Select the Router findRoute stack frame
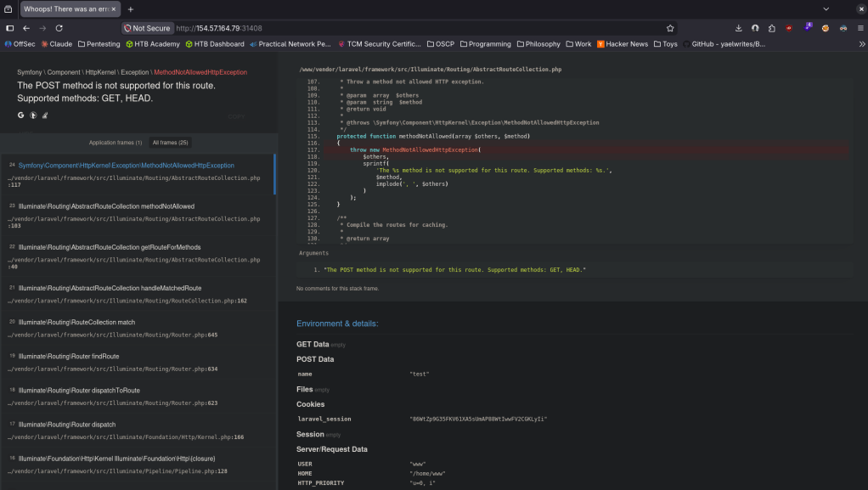This screenshot has width=868, height=490. pyautogui.click(x=68, y=356)
